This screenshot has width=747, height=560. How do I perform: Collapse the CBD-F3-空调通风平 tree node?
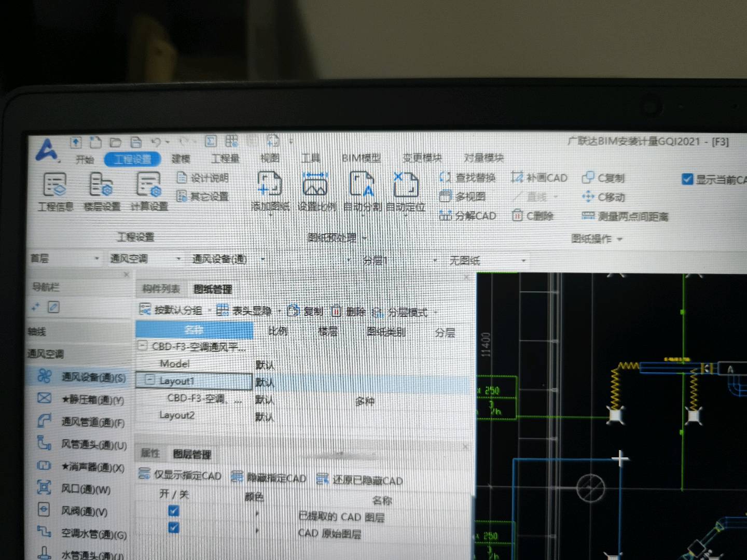click(x=143, y=345)
